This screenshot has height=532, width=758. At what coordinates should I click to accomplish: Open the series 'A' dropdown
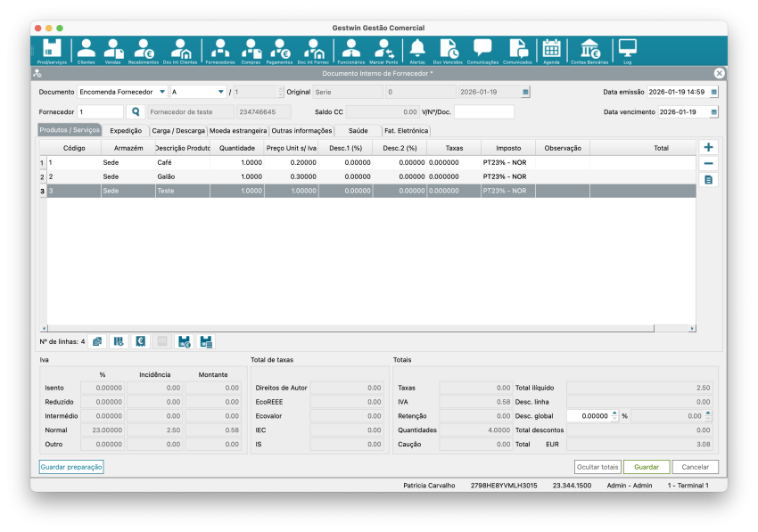(220, 92)
